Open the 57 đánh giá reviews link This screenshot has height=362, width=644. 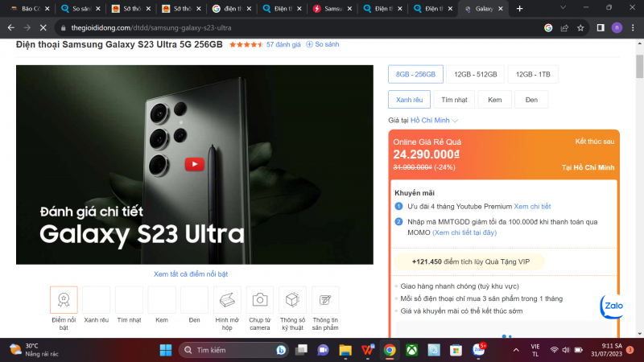point(283,44)
